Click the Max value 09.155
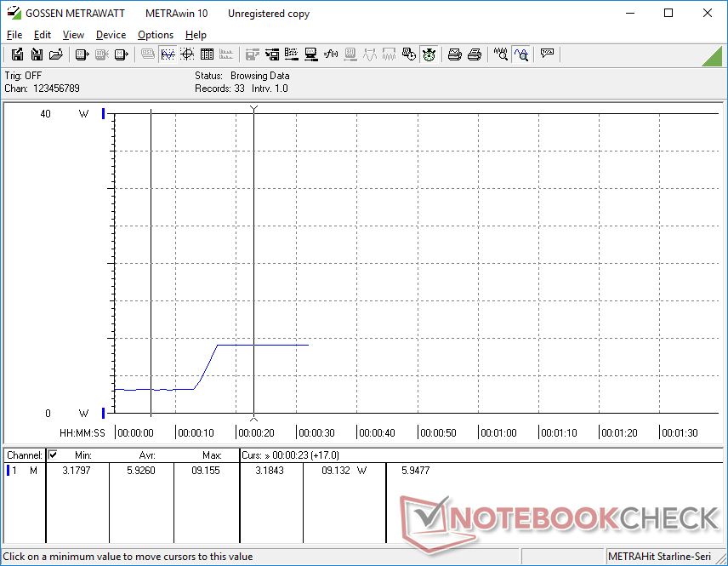The height and width of the screenshot is (566, 728). [x=206, y=471]
